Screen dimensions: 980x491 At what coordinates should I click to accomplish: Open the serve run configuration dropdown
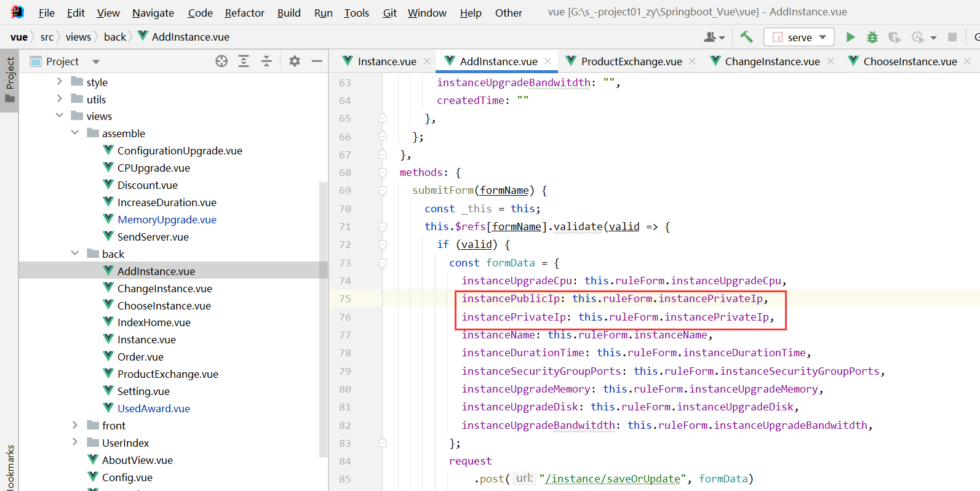799,37
